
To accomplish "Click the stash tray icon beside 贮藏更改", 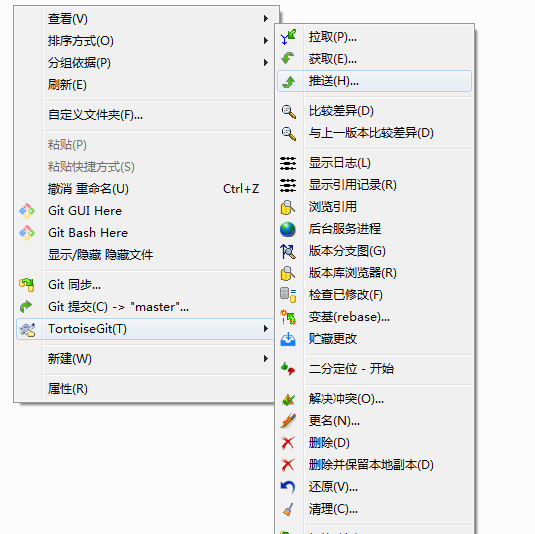I will (288, 339).
